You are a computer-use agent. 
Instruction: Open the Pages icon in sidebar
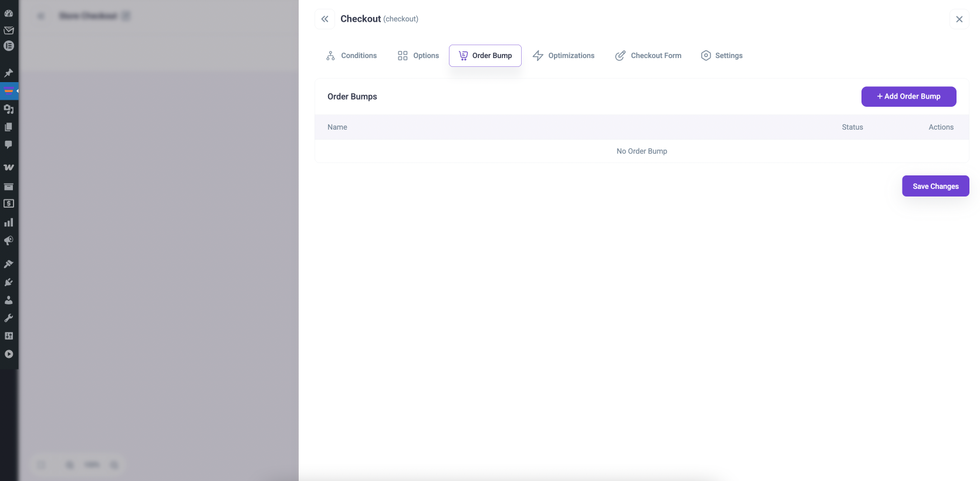[x=9, y=127]
